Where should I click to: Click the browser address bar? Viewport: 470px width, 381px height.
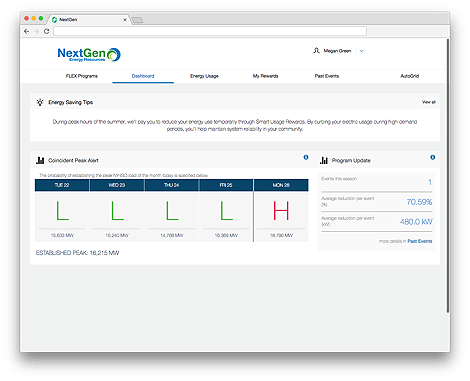[x=210, y=31]
